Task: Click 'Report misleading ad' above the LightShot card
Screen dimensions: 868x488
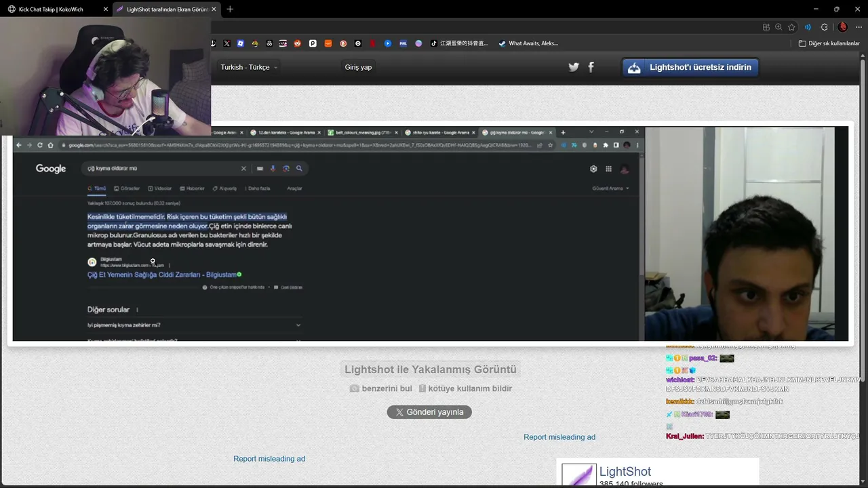Action: (559, 437)
